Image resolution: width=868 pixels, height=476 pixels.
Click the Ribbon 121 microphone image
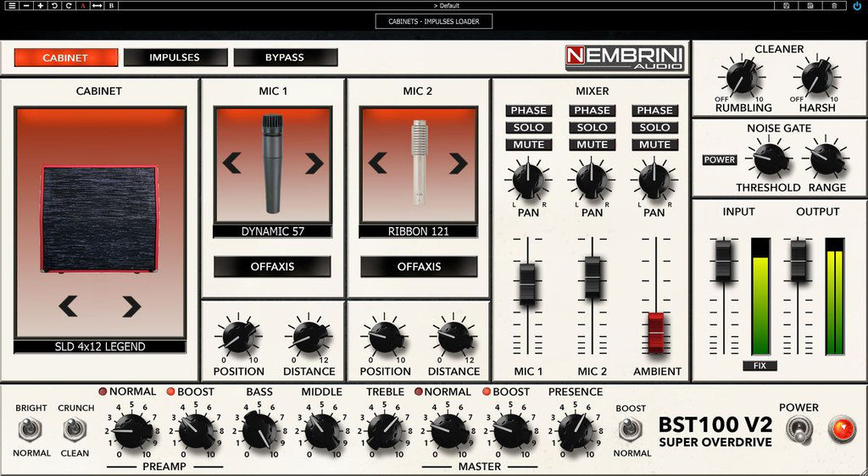pos(419,163)
